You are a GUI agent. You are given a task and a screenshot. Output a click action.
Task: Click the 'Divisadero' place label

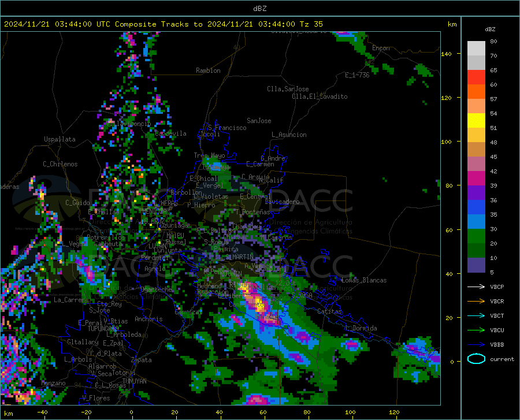282,202
